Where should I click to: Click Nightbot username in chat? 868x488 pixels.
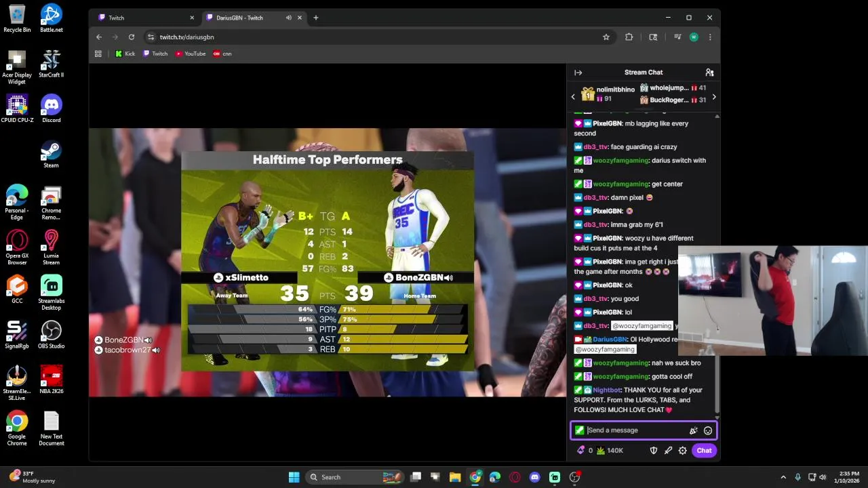tap(606, 390)
